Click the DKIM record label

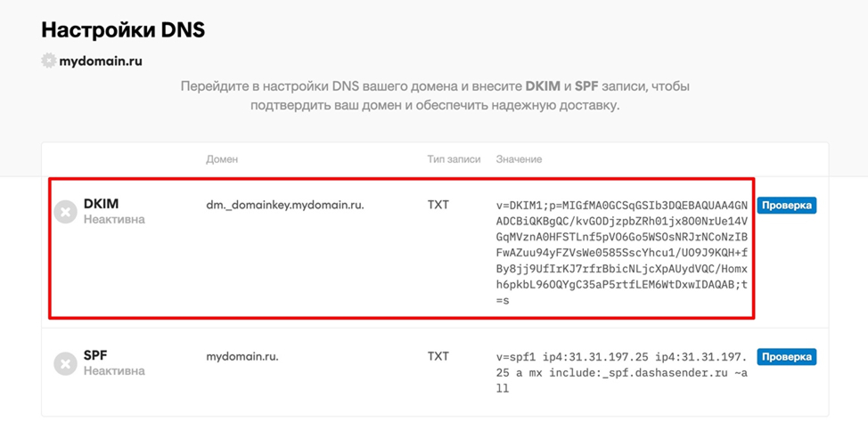[101, 204]
